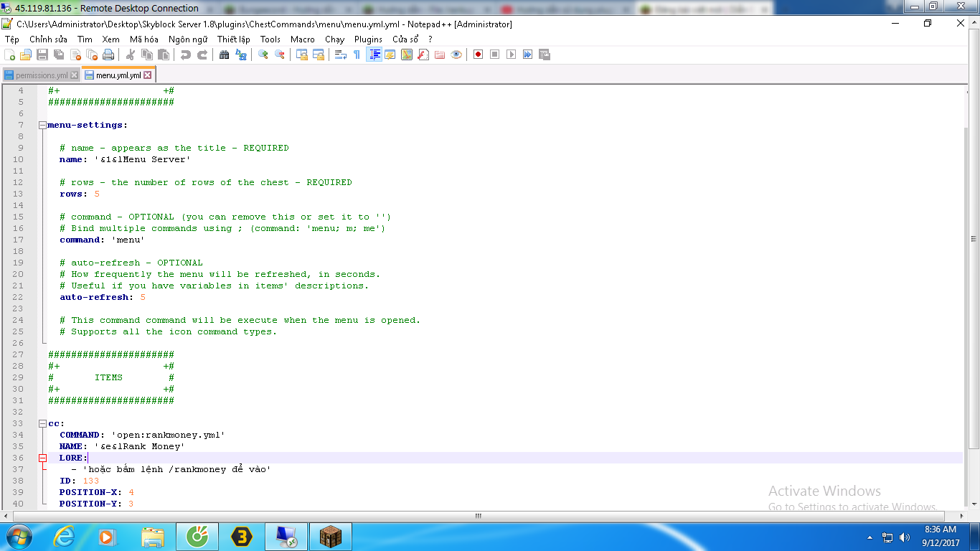This screenshot has height=551, width=980.
Task: Click the Cut scissors icon
Action: click(131, 55)
